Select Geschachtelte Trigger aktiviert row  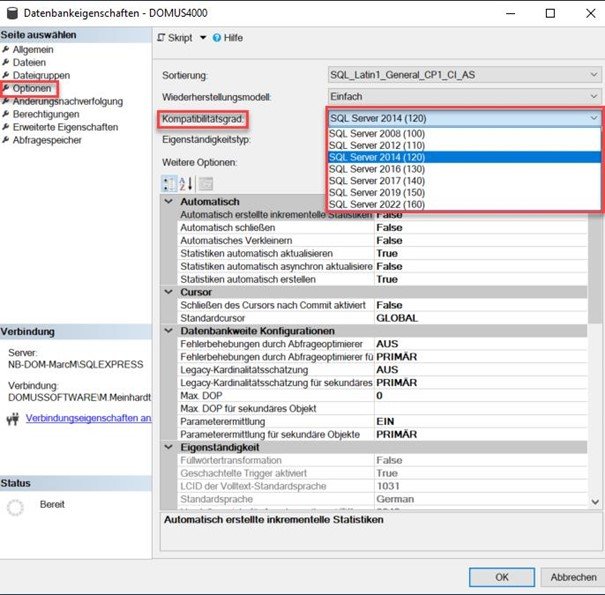(x=382, y=473)
